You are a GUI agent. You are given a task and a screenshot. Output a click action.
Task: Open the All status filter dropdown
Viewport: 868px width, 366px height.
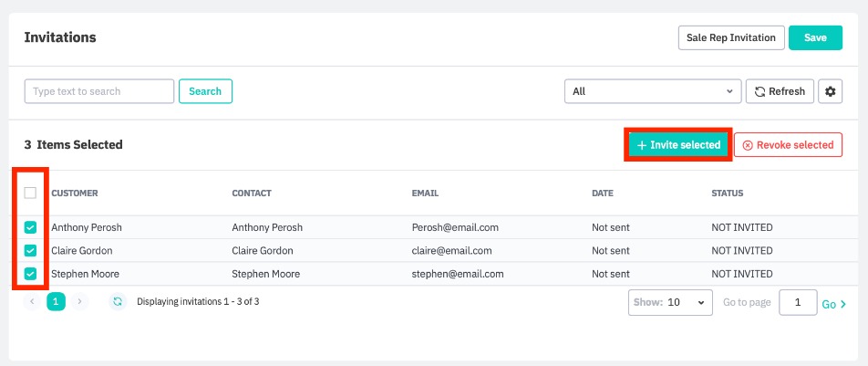click(653, 91)
